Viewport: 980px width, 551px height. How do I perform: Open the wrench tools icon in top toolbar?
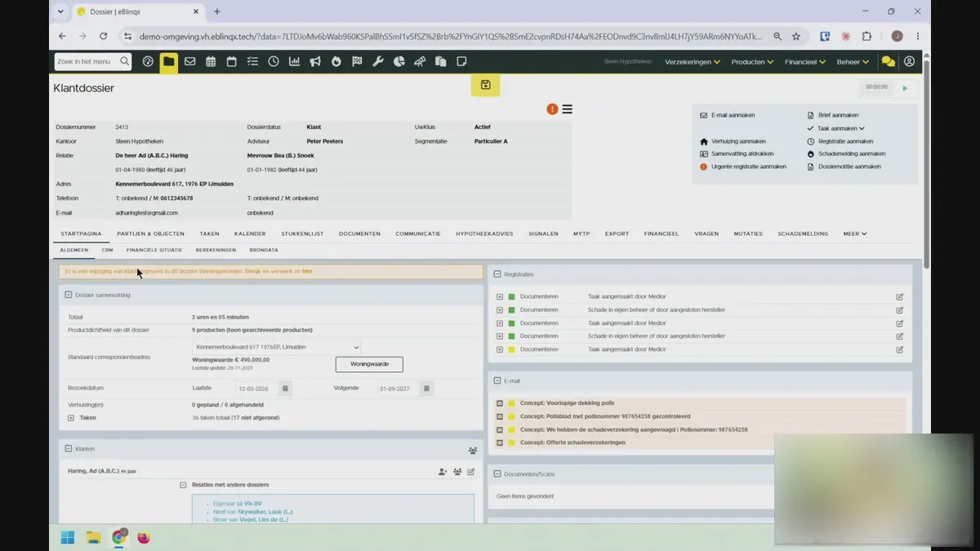point(378,61)
